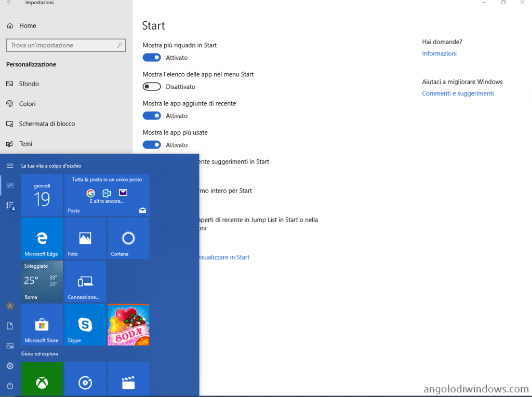Open the Xbox green tile

tap(42, 380)
